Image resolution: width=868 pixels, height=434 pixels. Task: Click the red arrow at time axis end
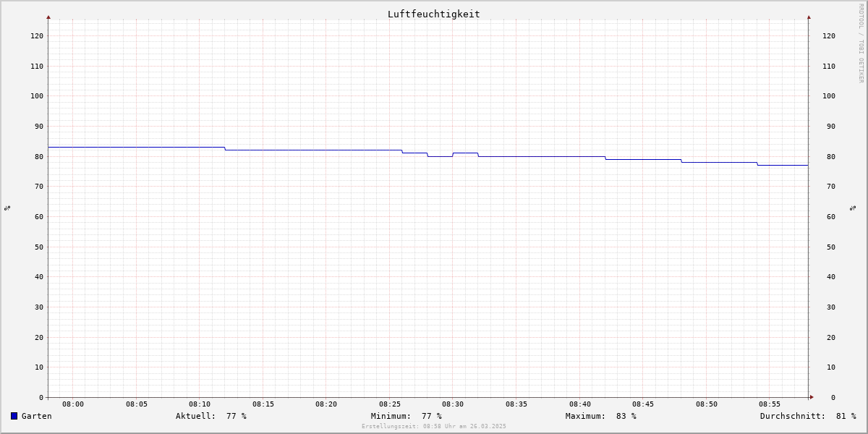[x=812, y=397]
